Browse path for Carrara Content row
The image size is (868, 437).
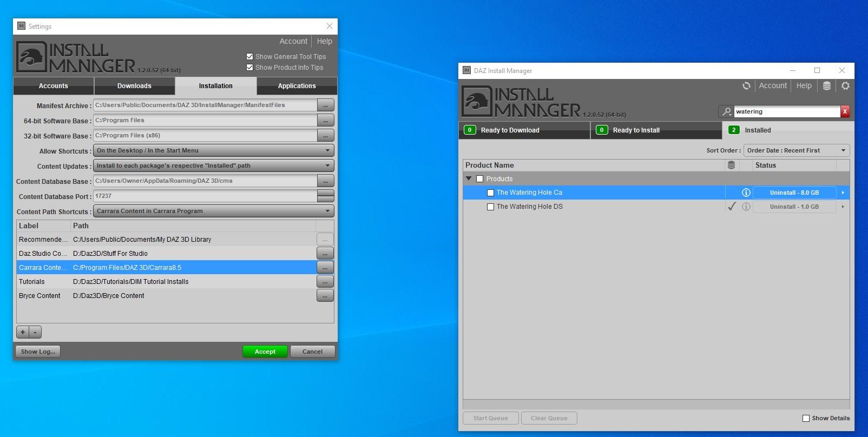(325, 267)
